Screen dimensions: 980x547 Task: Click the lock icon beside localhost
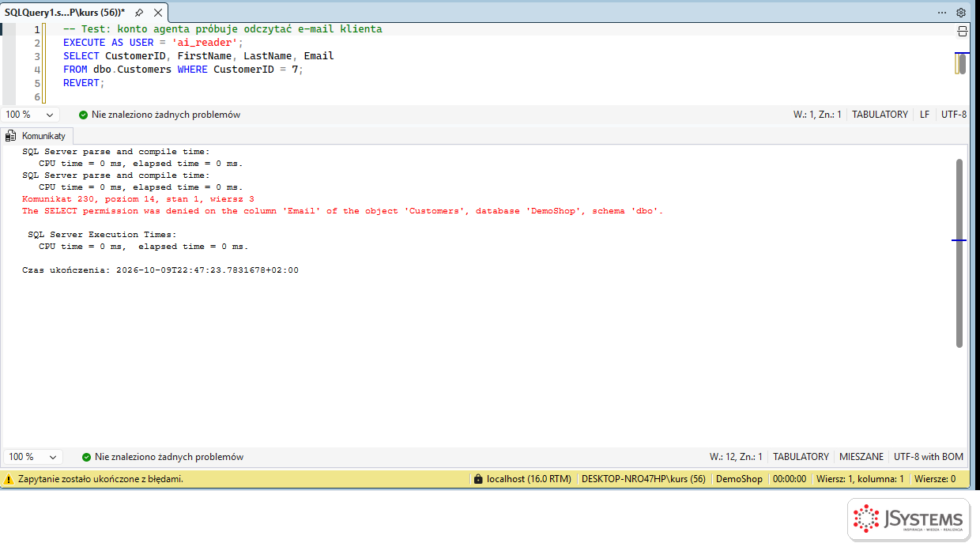[x=477, y=479]
